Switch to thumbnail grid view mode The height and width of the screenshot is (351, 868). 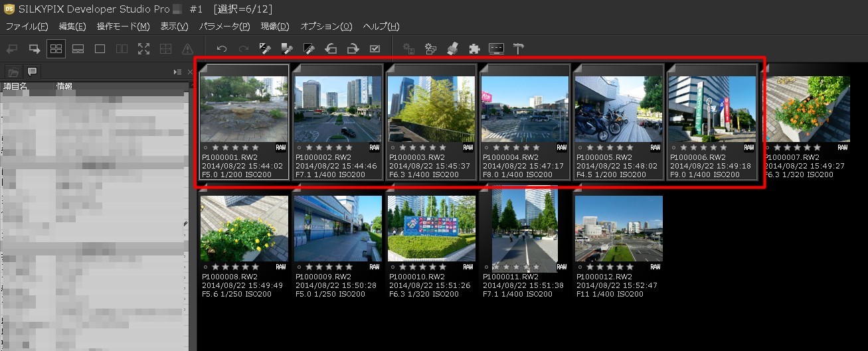tap(56, 49)
